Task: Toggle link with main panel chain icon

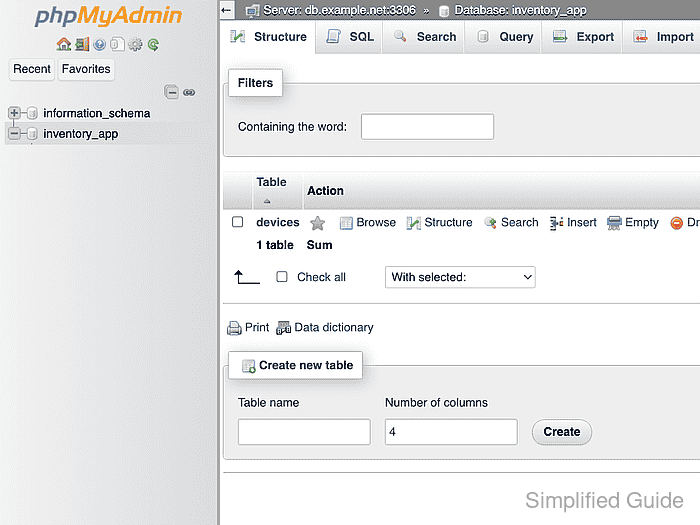Action: click(x=189, y=92)
